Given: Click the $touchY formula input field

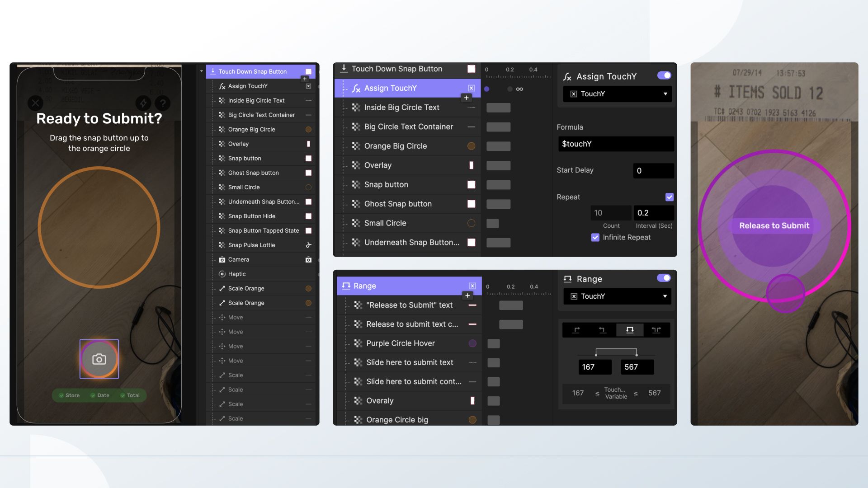Looking at the screenshot, I should (x=616, y=144).
